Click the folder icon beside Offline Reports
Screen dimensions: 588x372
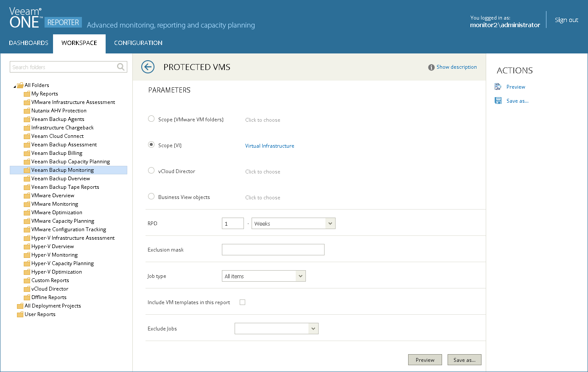pos(27,297)
